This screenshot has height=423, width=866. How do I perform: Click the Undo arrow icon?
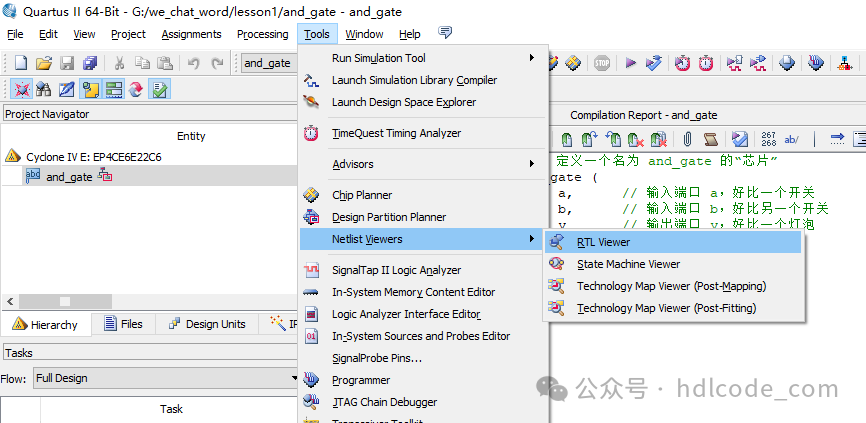(x=193, y=63)
